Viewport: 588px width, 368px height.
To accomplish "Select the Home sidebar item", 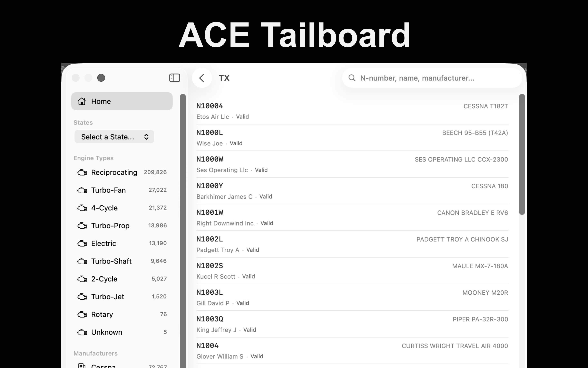I will click(122, 101).
